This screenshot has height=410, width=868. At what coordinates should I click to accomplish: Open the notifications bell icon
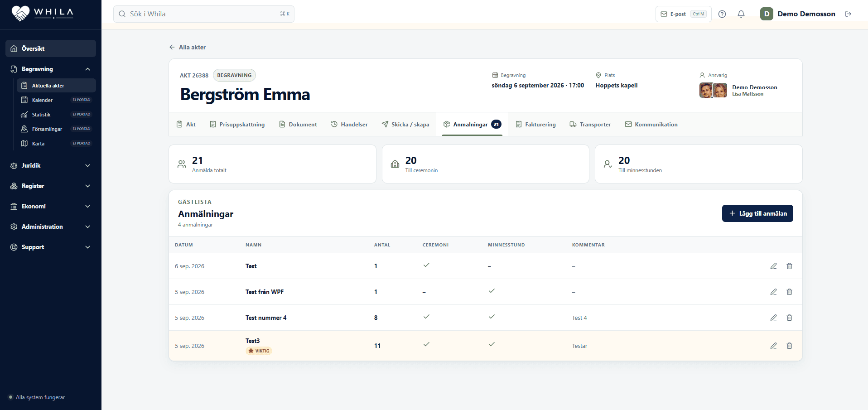741,14
